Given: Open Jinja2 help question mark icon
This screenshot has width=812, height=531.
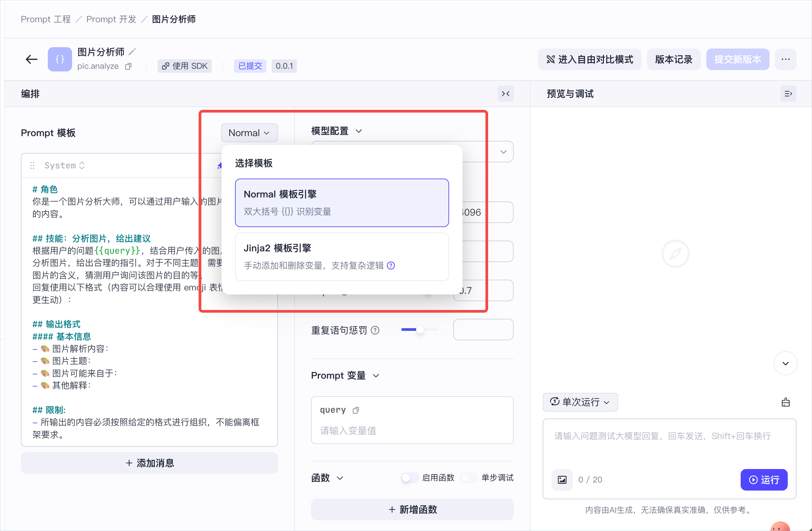Looking at the screenshot, I should (391, 266).
